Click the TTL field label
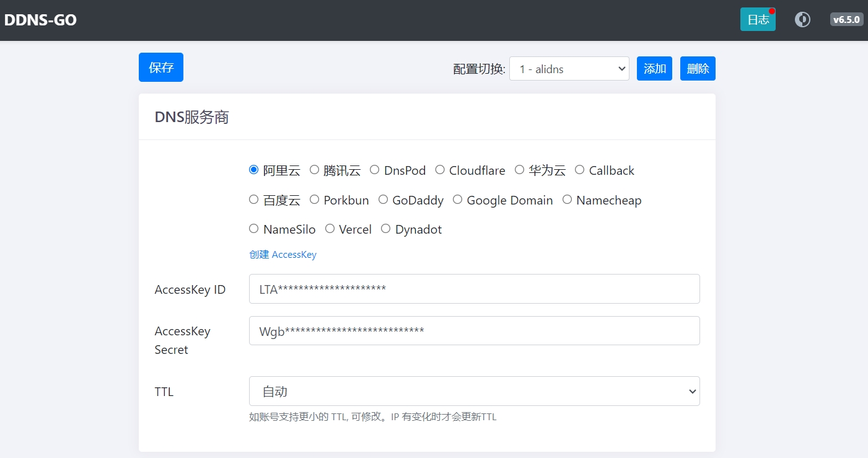The height and width of the screenshot is (458, 868). (164, 392)
